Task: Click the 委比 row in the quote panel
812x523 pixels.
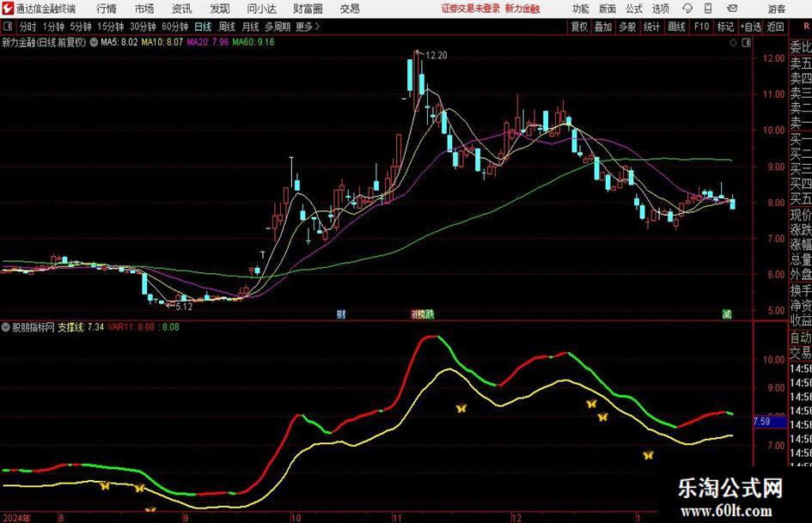Action: coord(800,47)
